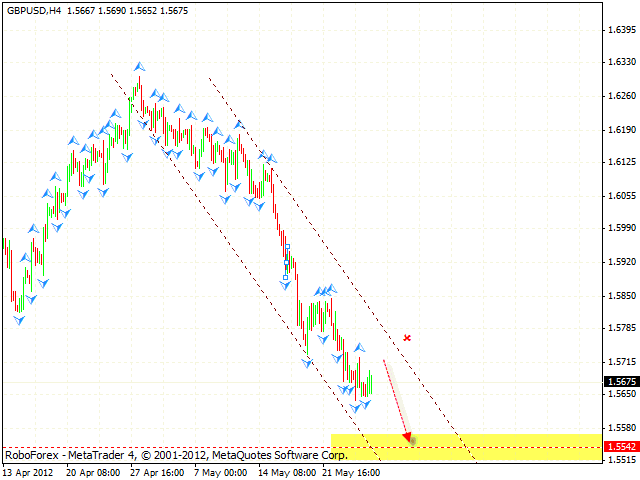Click the 1.5850 price axis label

(x=622, y=295)
